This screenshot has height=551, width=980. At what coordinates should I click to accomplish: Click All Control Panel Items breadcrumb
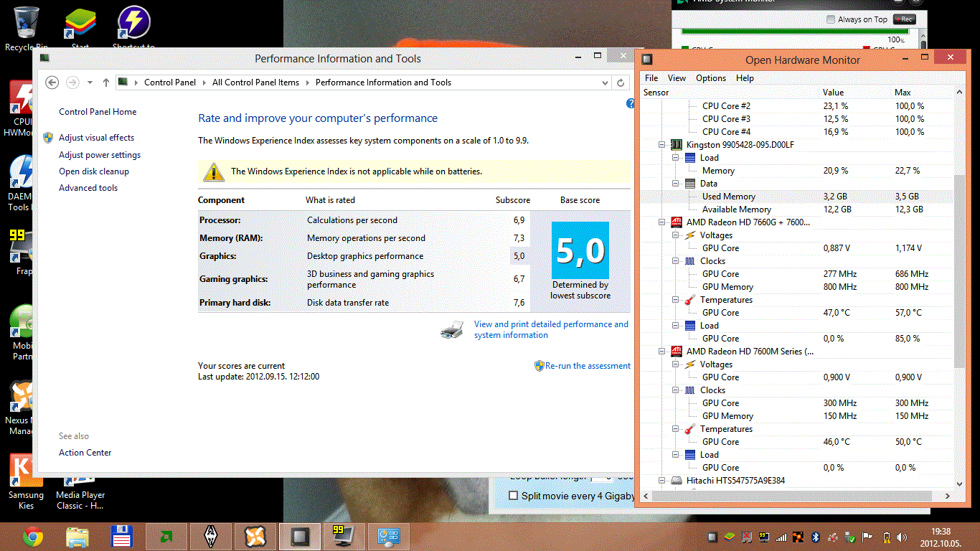coord(255,83)
